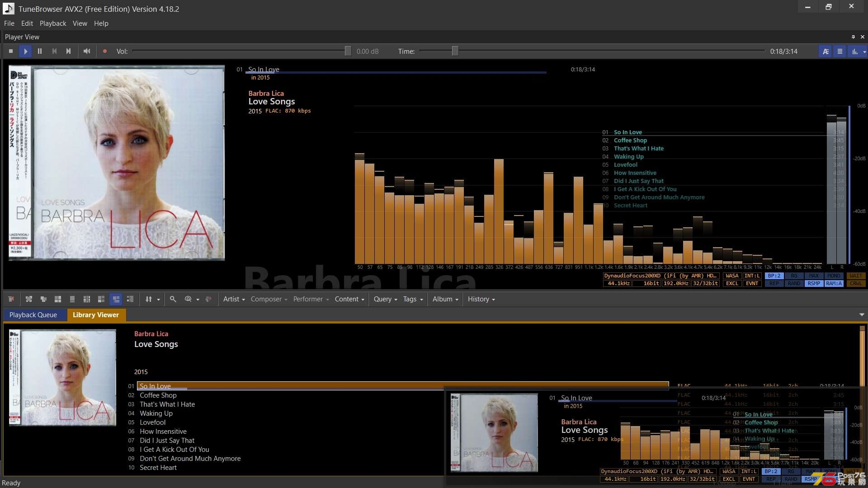The width and height of the screenshot is (868, 488).
Task: Select the second library view layout icon
Action: coord(29,299)
